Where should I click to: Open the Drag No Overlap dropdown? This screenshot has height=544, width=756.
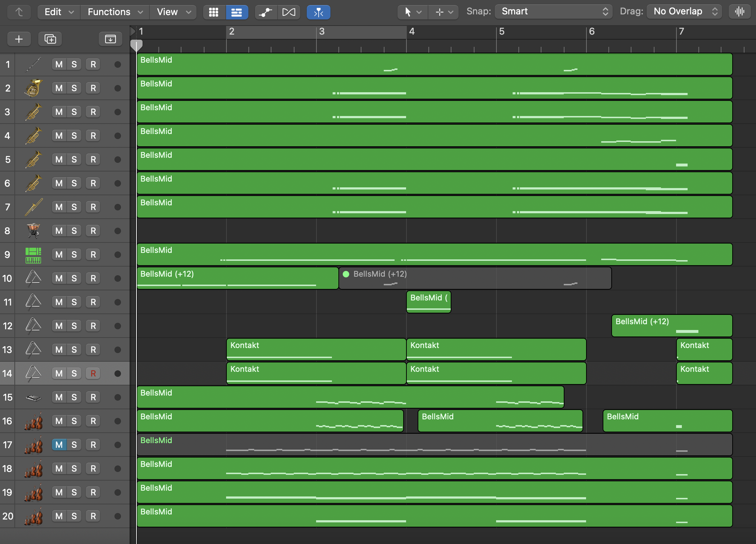pos(685,12)
